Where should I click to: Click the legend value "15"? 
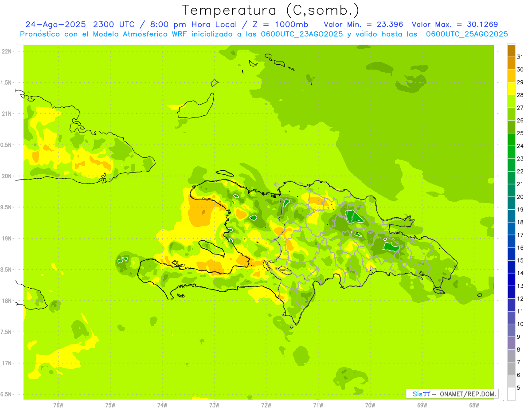(x=520, y=260)
